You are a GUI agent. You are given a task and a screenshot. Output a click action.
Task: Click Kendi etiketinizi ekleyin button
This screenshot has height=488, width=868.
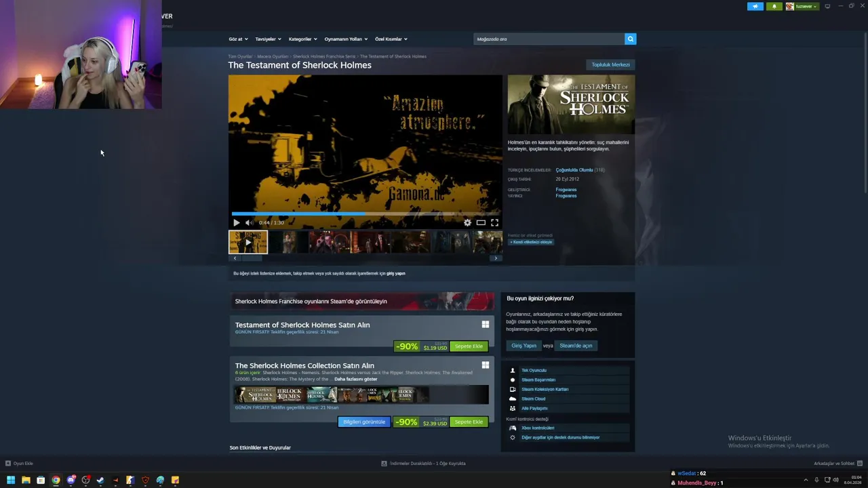(x=531, y=242)
